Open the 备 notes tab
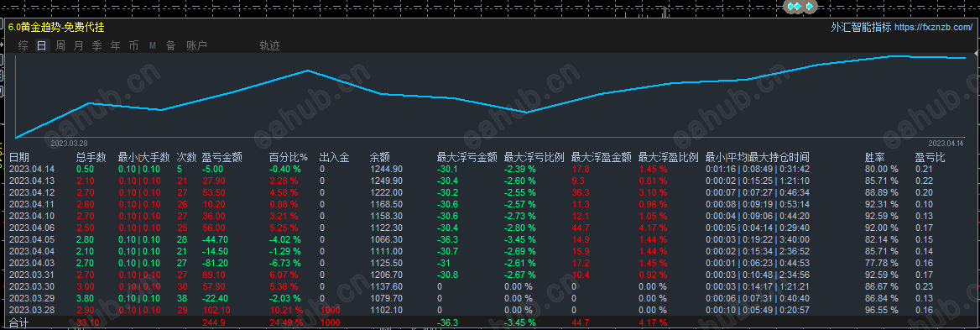980x330 pixels. tap(170, 45)
